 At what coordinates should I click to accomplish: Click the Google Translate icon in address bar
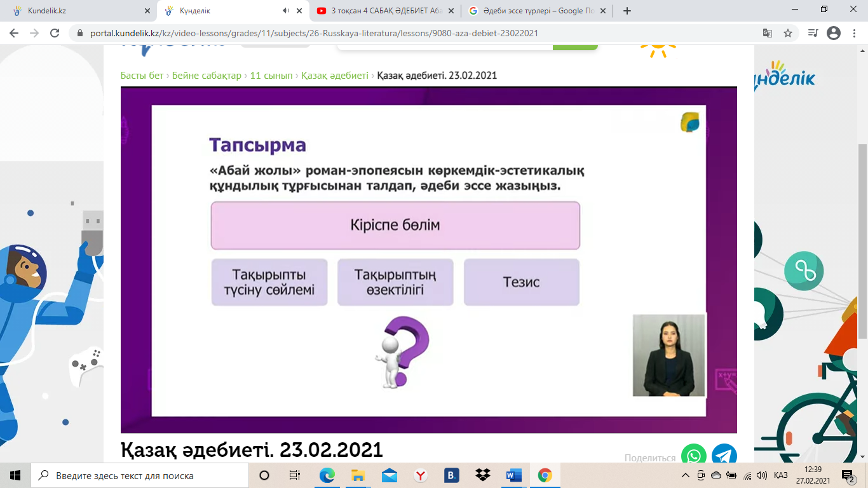click(x=768, y=34)
